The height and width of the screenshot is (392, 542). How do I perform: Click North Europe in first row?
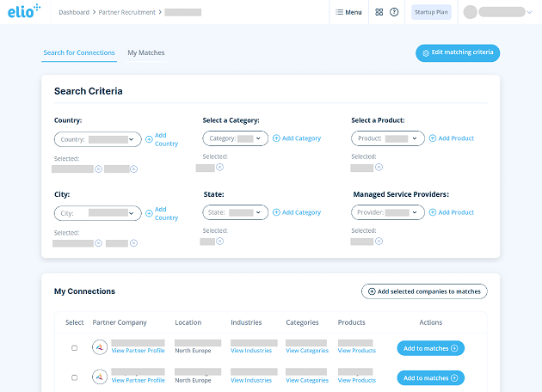(x=193, y=351)
